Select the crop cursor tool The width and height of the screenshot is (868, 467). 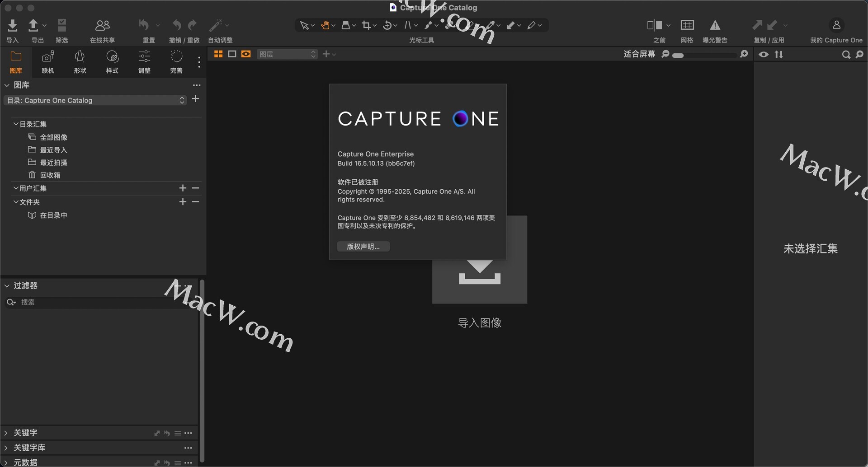[366, 26]
